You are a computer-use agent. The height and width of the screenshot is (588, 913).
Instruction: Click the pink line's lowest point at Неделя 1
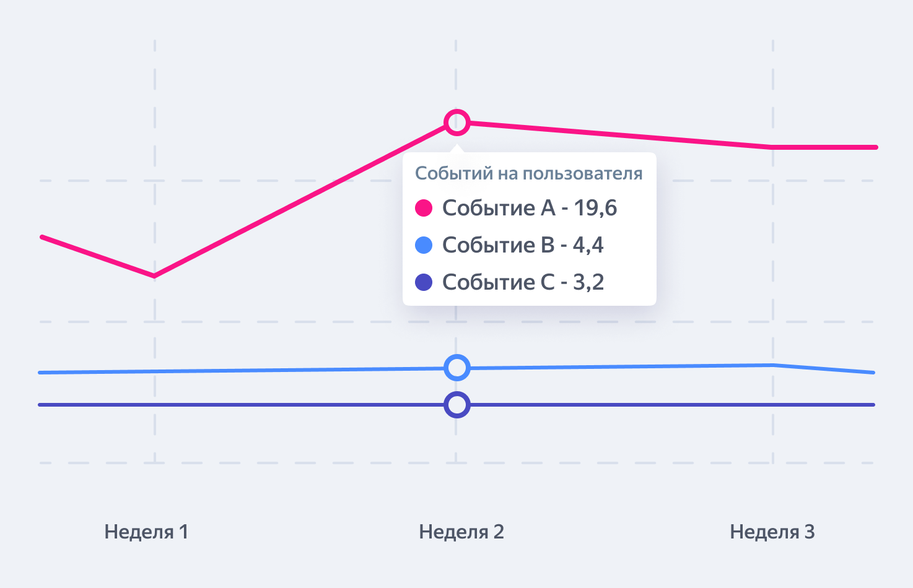click(154, 276)
